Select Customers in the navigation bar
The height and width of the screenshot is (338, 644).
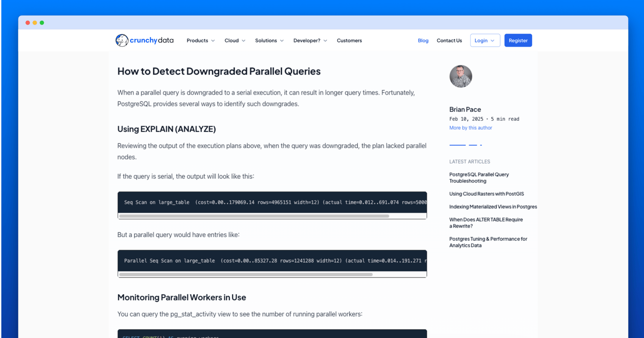(x=349, y=41)
